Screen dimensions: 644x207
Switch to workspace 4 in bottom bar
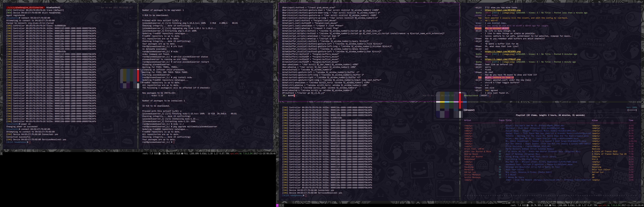[283, 205]
